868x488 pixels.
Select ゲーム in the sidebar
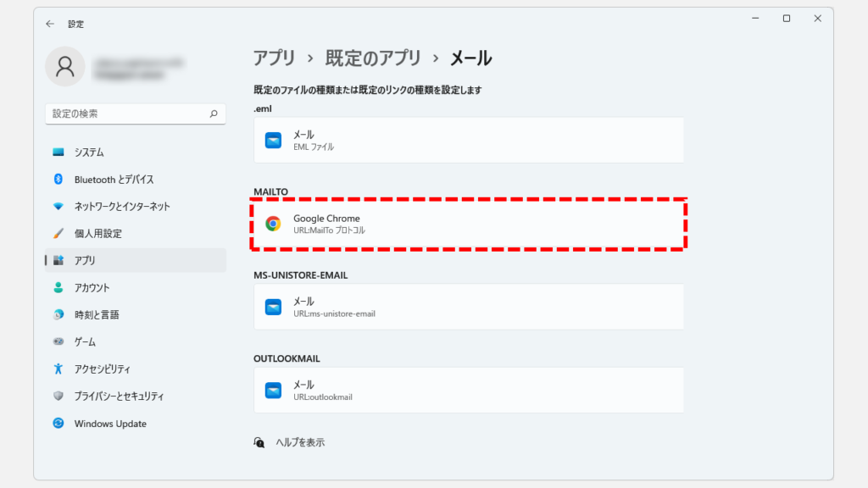[85, 342]
